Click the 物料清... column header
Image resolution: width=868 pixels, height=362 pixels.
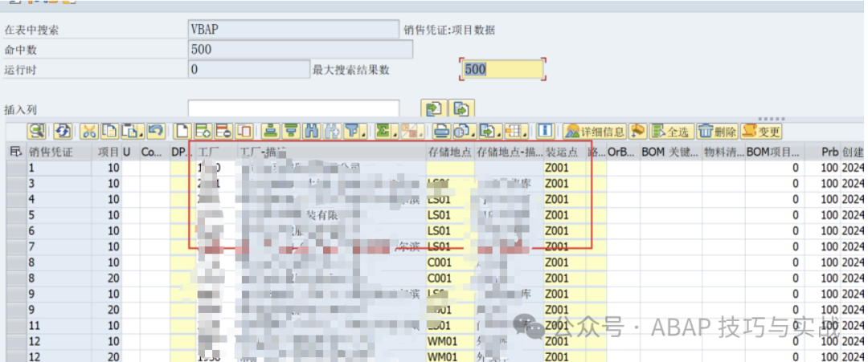pyautogui.click(x=723, y=152)
